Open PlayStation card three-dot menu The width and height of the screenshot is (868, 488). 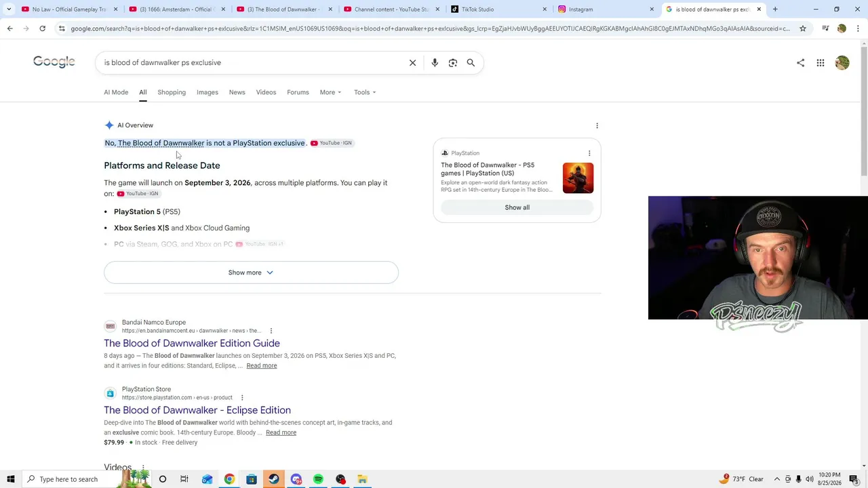click(x=589, y=153)
